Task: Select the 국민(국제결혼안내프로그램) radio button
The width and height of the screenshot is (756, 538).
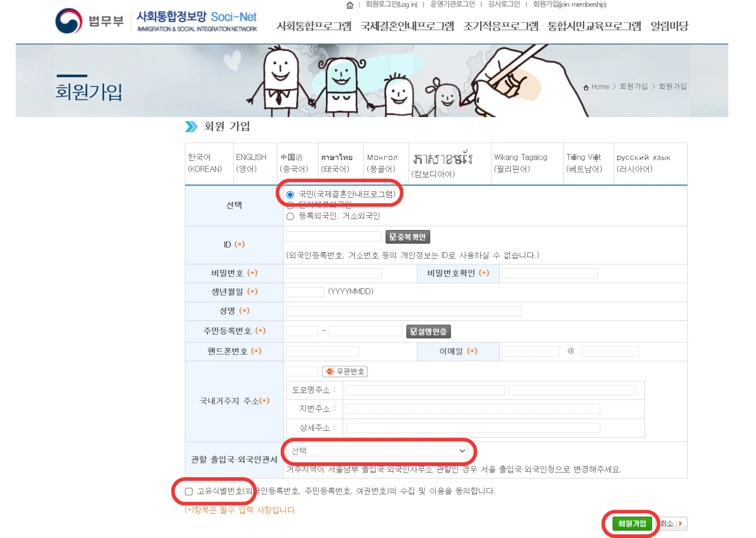Action: 290,194
